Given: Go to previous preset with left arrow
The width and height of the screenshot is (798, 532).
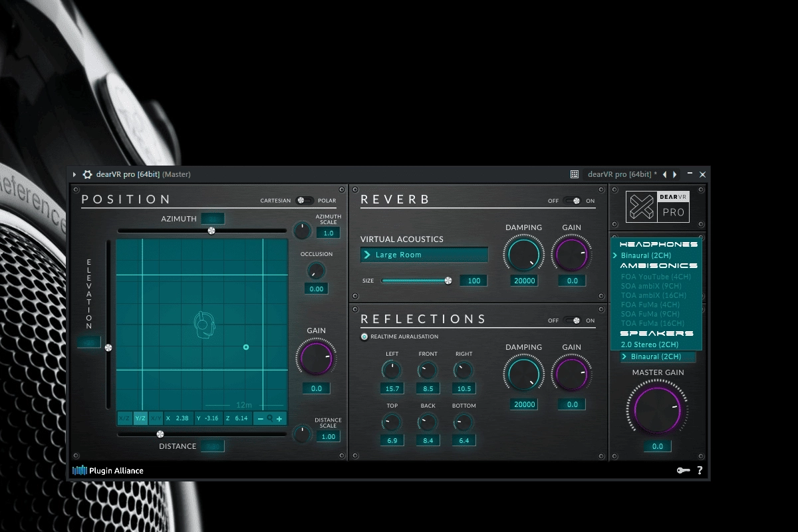Looking at the screenshot, I should coord(664,174).
